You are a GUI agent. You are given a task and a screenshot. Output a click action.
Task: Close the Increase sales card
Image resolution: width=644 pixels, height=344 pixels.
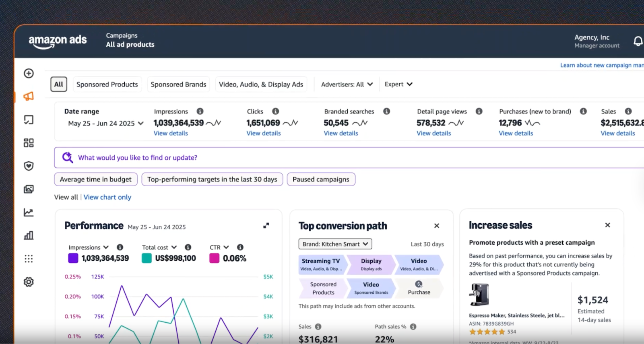(x=608, y=225)
